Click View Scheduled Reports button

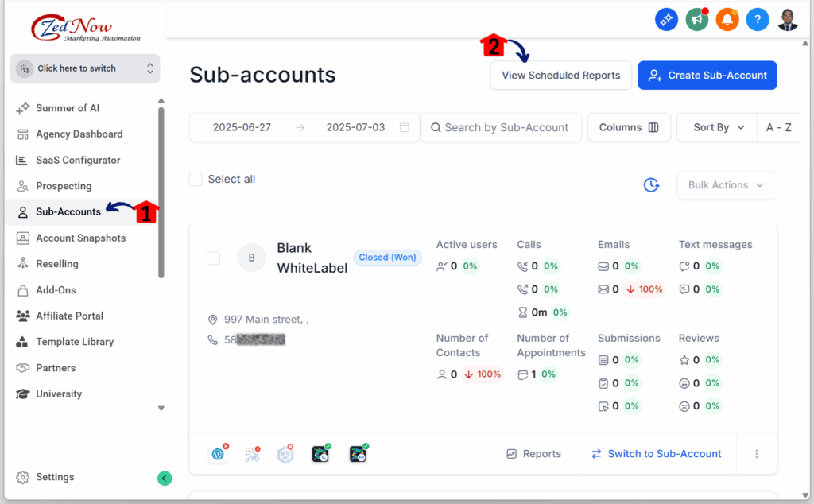[x=560, y=76]
